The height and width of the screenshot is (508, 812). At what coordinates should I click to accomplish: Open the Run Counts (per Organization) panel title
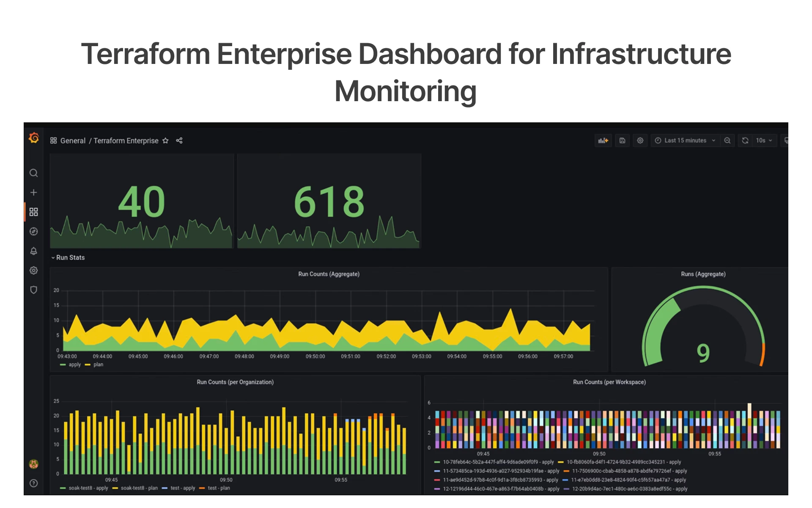(235, 382)
